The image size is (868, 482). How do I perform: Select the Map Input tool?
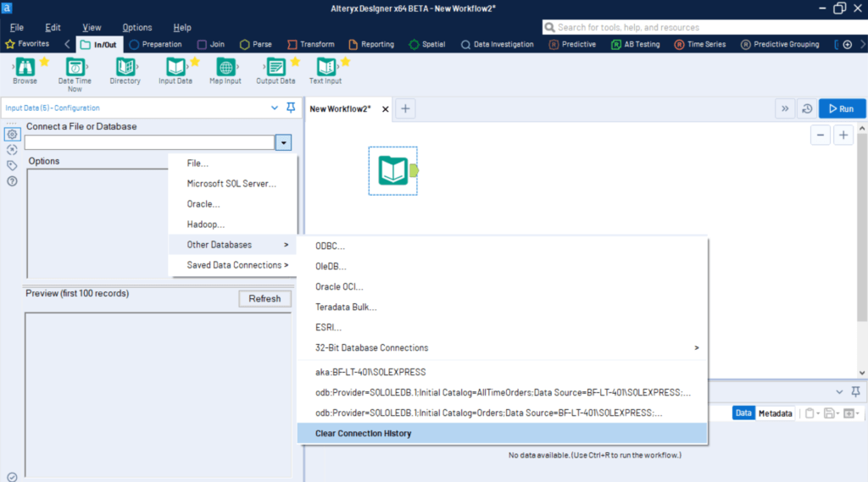[225, 68]
